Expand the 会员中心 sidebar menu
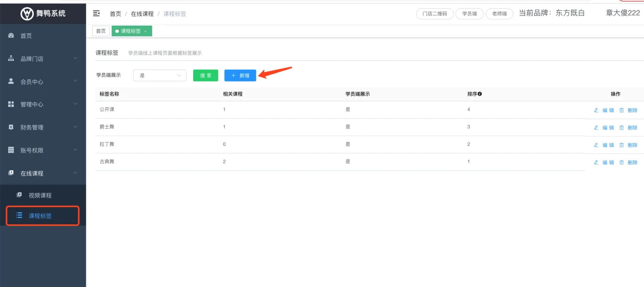The width and height of the screenshot is (644, 287). 43,82
